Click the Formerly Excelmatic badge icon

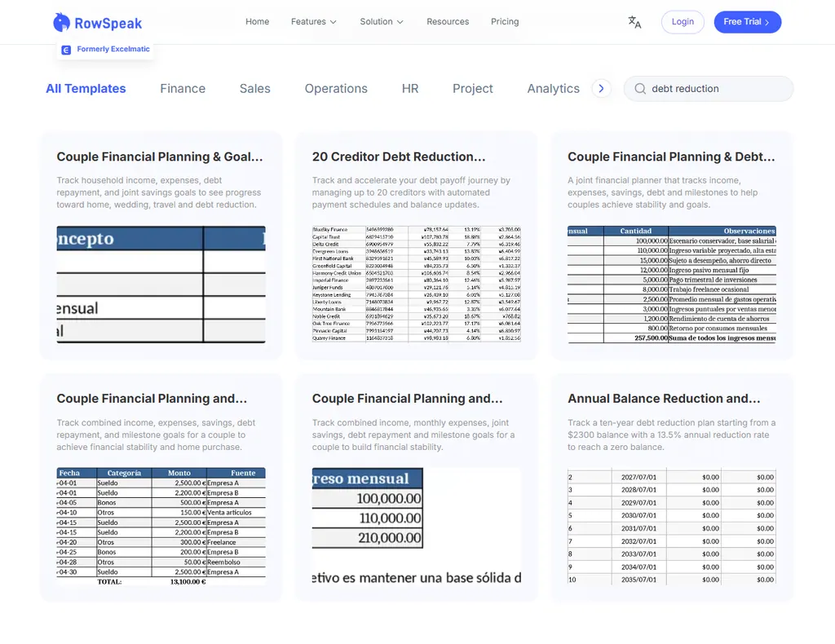tap(66, 50)
